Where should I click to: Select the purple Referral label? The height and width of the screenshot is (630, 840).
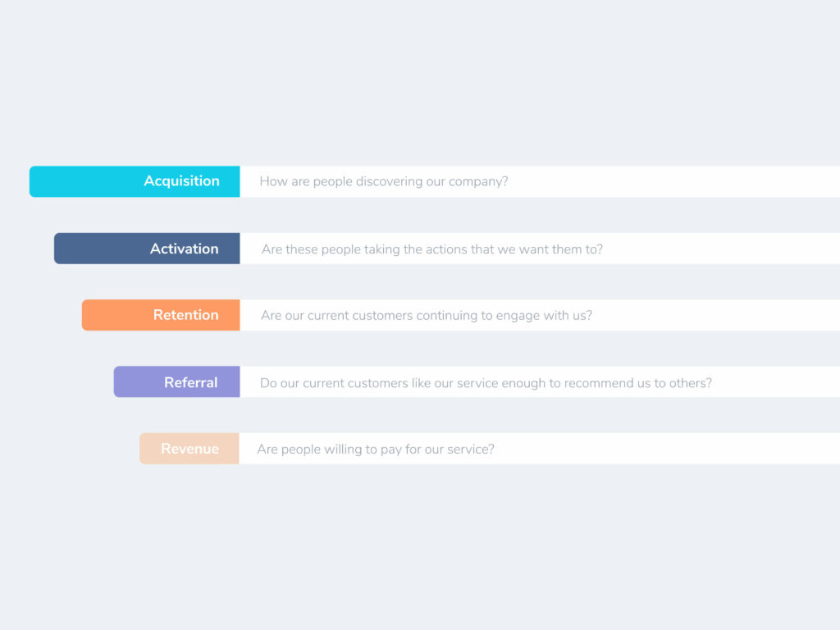[x=177, y=382]
